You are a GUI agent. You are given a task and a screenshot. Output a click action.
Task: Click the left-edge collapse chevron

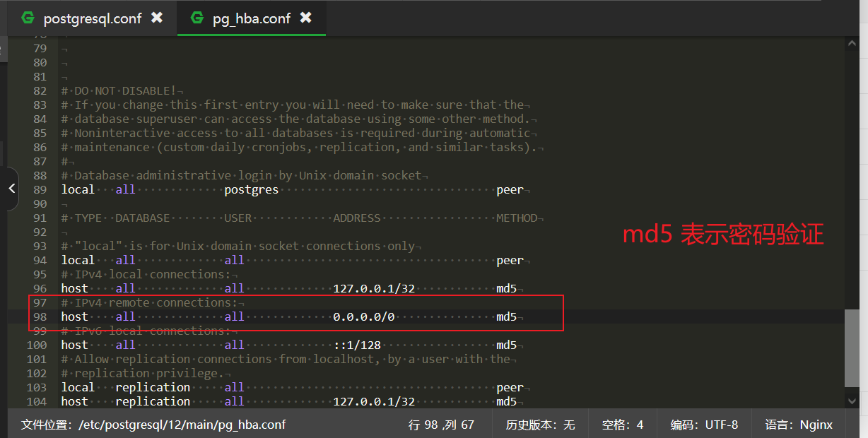[x=11, y=189]
